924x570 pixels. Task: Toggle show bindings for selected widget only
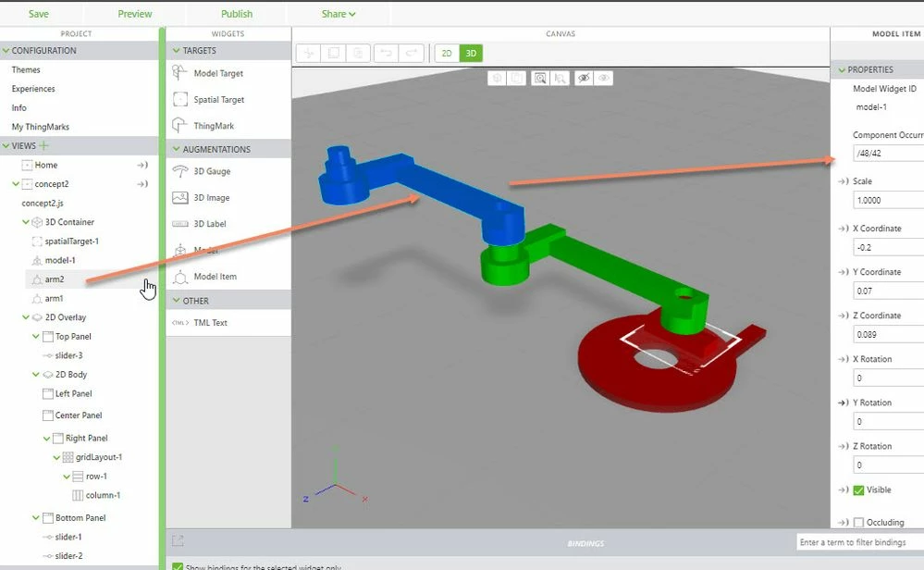click(178, 567)
